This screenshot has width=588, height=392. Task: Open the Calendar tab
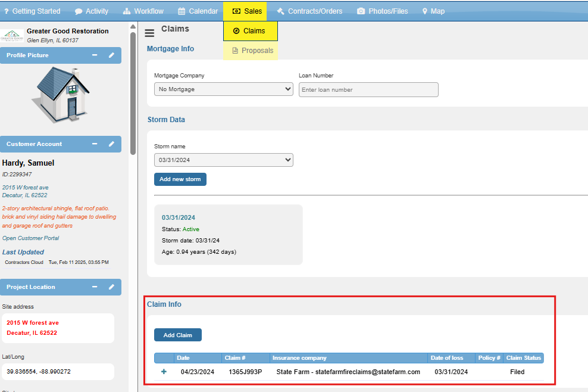tap(198, 11)
